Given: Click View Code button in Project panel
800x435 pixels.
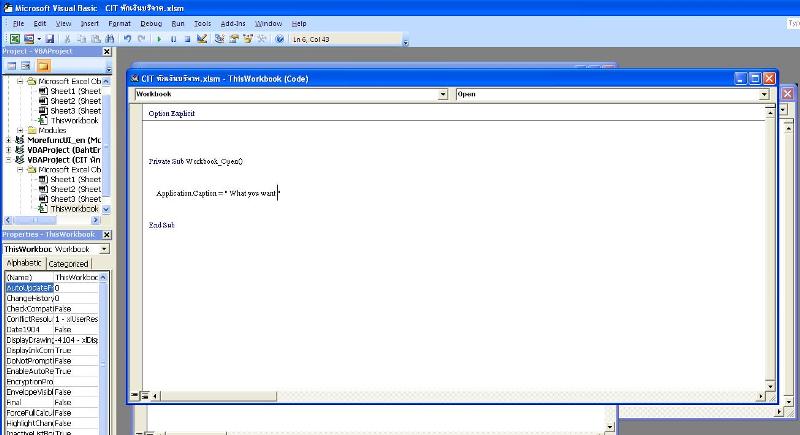Looking at the screenshot, I should [11, 65].
